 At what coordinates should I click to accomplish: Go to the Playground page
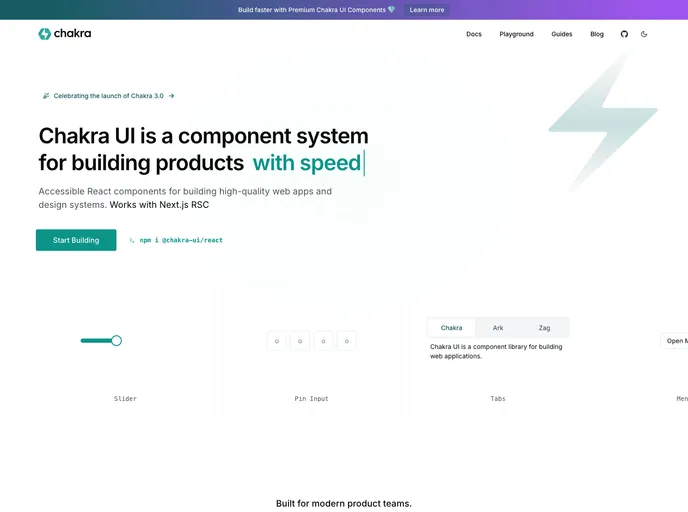point(516,34)
